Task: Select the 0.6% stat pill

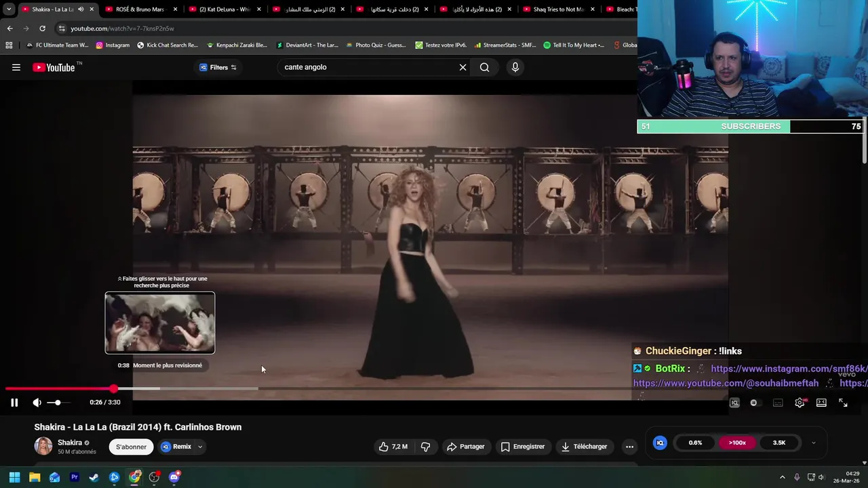Action: pos(695,443)
